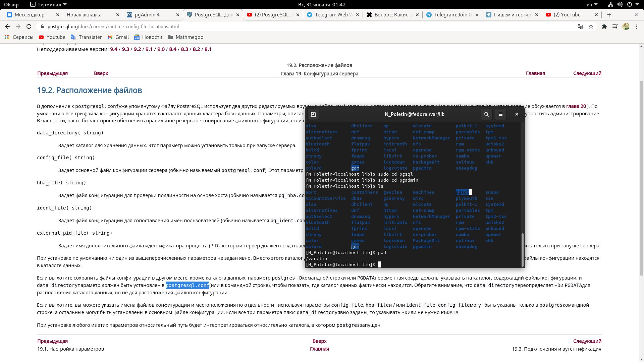Click the top Главная navigation link
This screenshot has height=362, width=644.
535,73
